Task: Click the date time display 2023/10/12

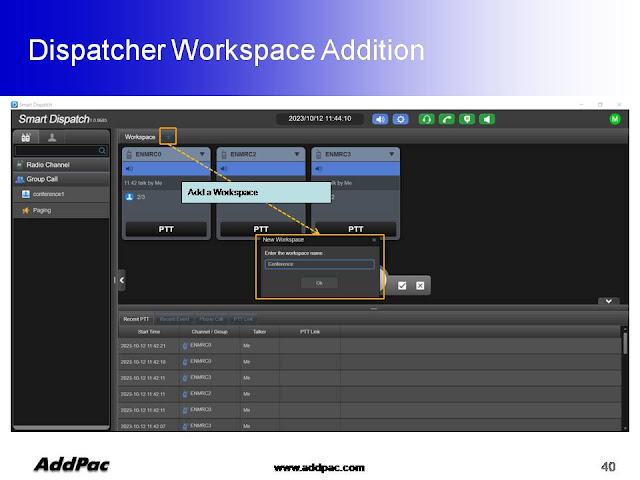Action: tap(320, 119)
